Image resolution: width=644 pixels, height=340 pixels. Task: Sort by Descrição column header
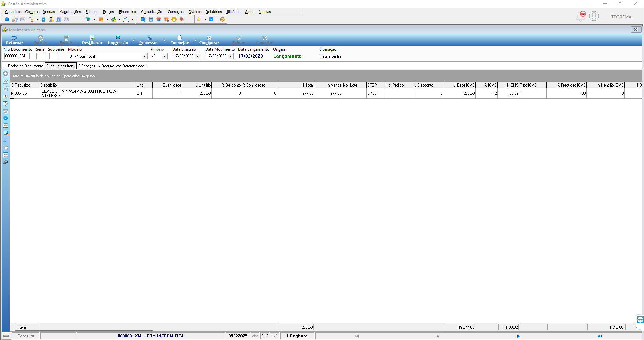[x=88, y=85]
